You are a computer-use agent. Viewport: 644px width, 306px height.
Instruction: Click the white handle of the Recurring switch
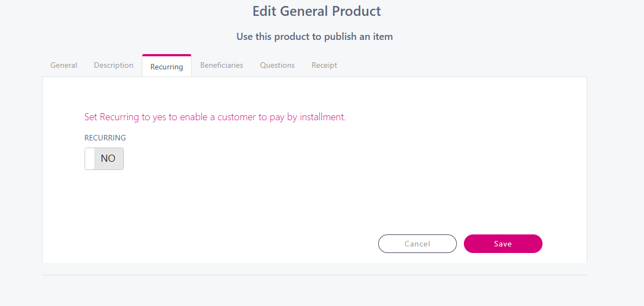[x=90, y=158]
